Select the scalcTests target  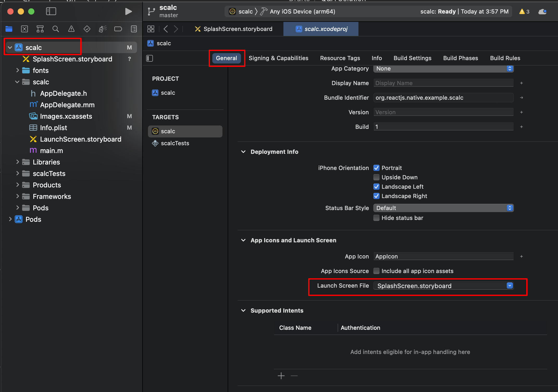pyautogui.click(x=175, y=143)
